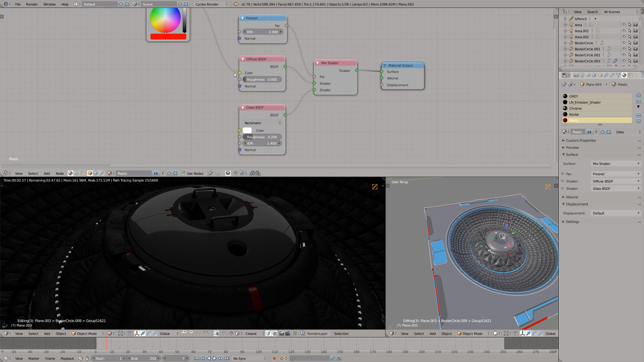644x362 pixels.
Task: Toggle auto keyframe record button
Action: coord(274,358)
